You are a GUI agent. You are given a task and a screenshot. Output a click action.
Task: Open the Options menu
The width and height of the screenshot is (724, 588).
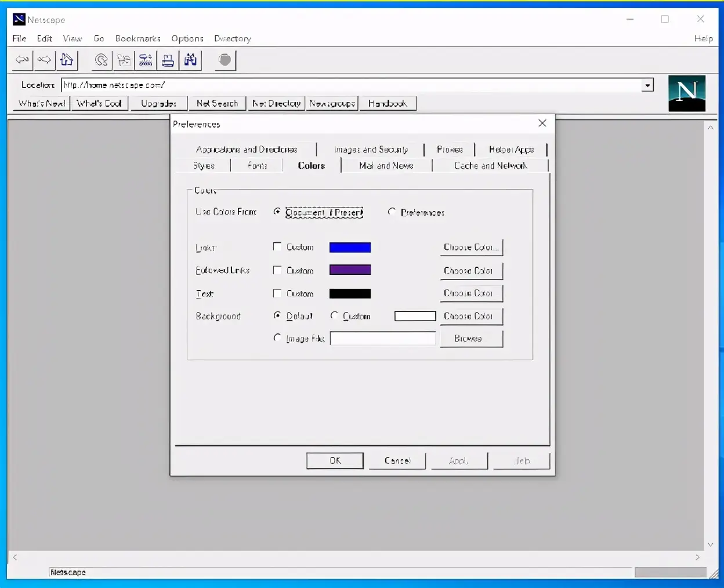(x=187, y=38)
